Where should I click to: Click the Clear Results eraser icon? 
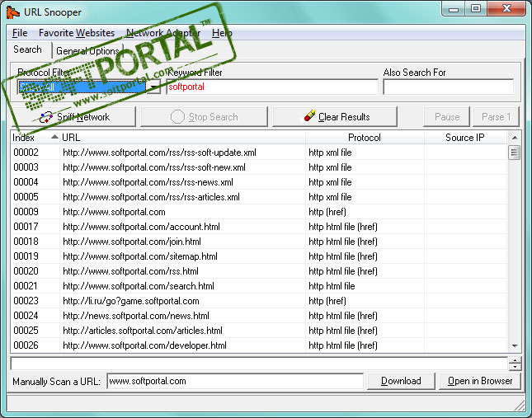coord(309,115)
